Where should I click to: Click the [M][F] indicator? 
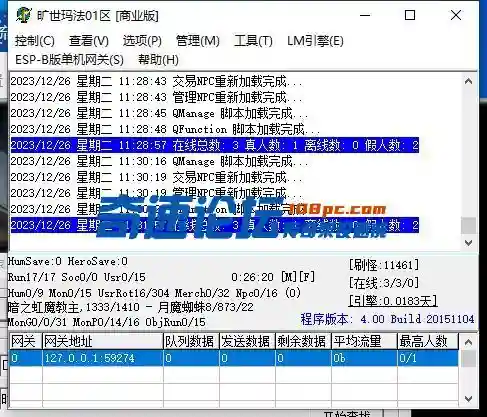[x=298, y=277]
